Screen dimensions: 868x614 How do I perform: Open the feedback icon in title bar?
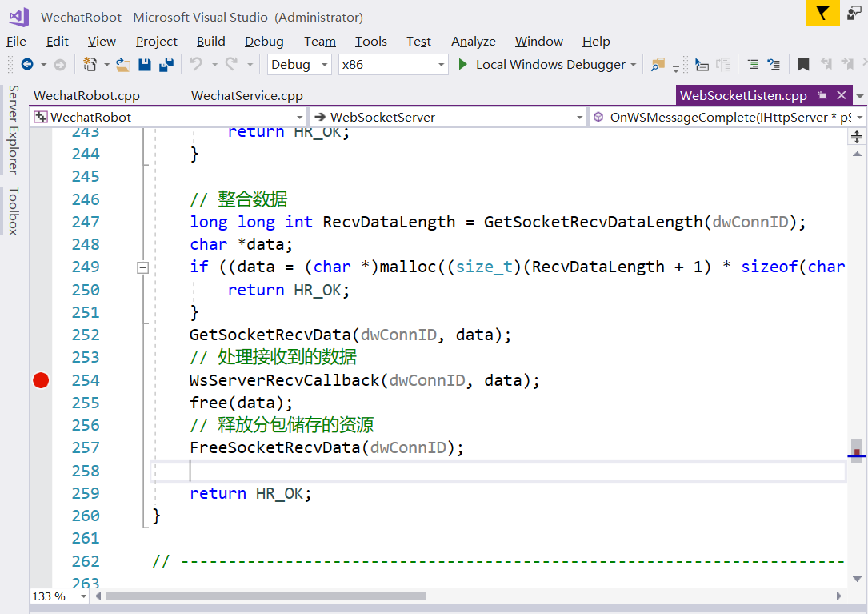point(854,12)
